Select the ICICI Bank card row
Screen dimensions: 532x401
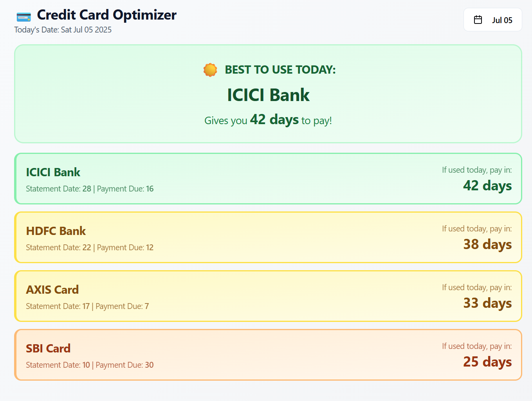pyautogui.click(x=268, y=179)
